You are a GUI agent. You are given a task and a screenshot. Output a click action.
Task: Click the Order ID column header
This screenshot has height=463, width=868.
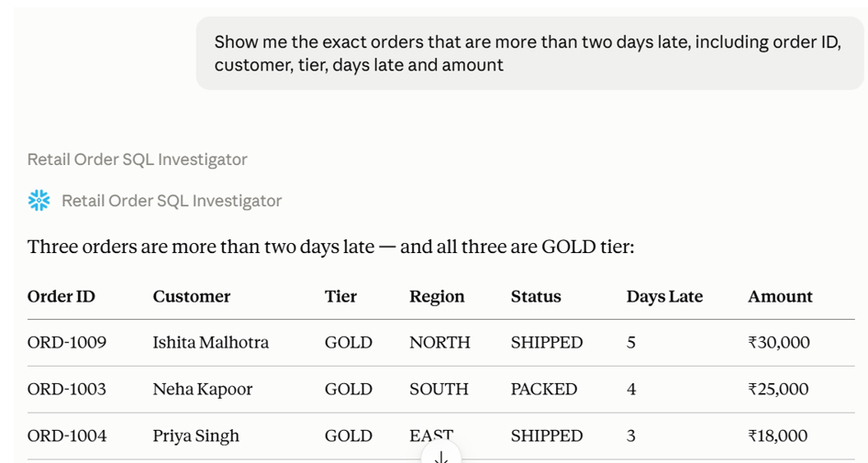point(61,296)
